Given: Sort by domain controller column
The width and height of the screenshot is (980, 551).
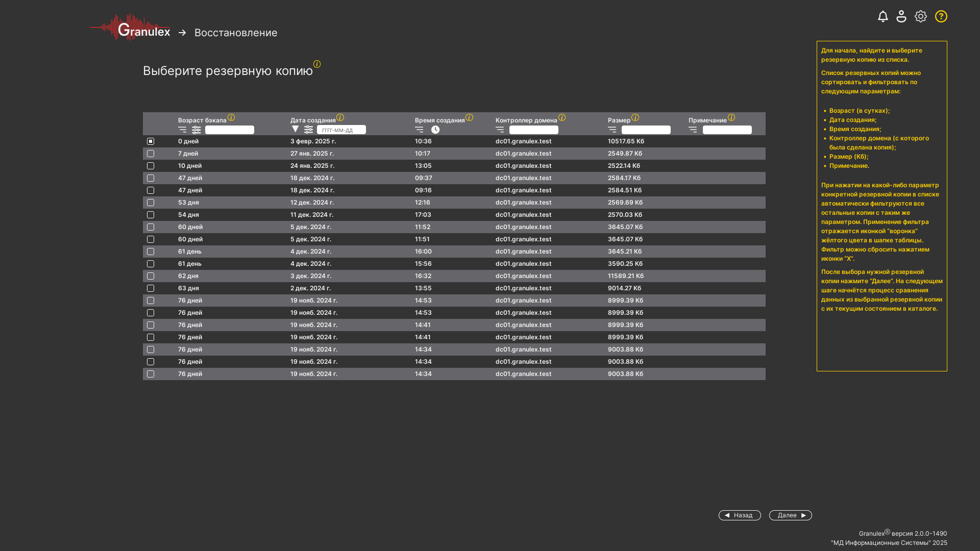Looking at the screenshot, I should coord(500,130).
